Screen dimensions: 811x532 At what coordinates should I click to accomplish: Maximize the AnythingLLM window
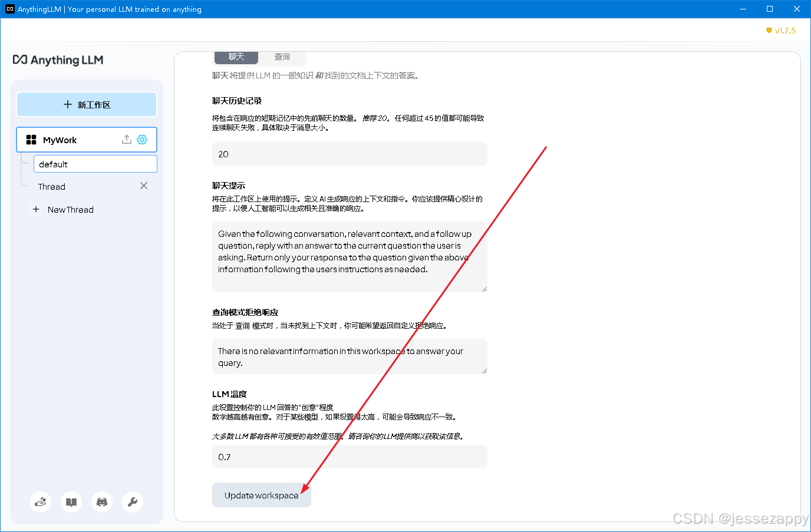coord(770,9)
